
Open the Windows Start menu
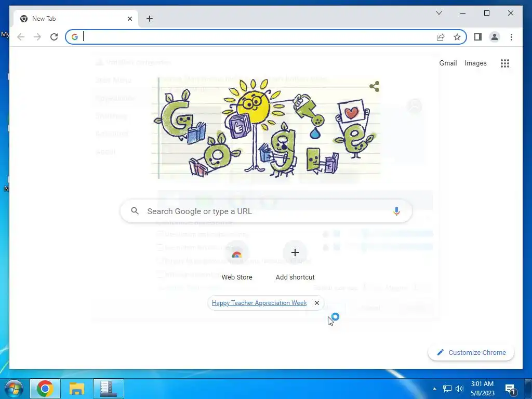click(14, 389)
